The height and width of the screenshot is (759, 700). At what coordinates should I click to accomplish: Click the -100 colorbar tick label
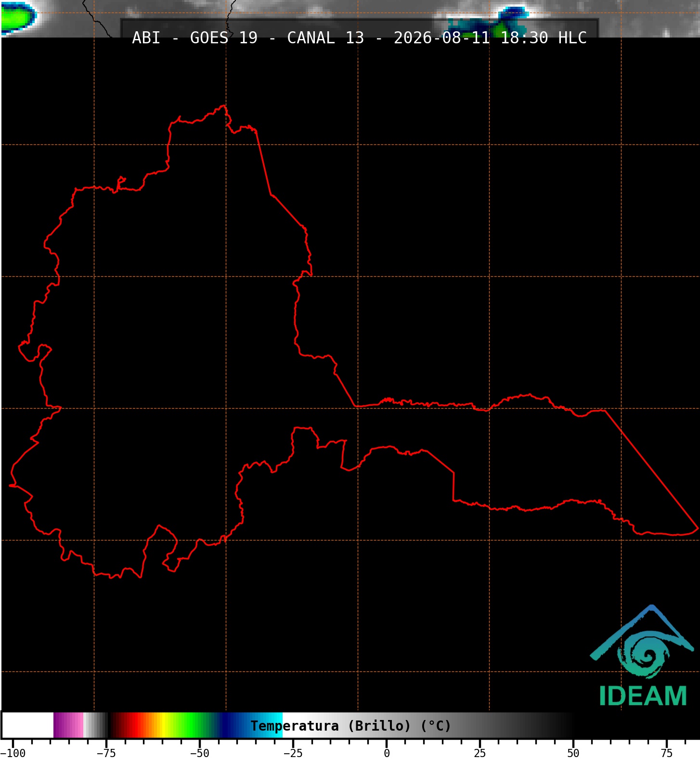[13, 753]
